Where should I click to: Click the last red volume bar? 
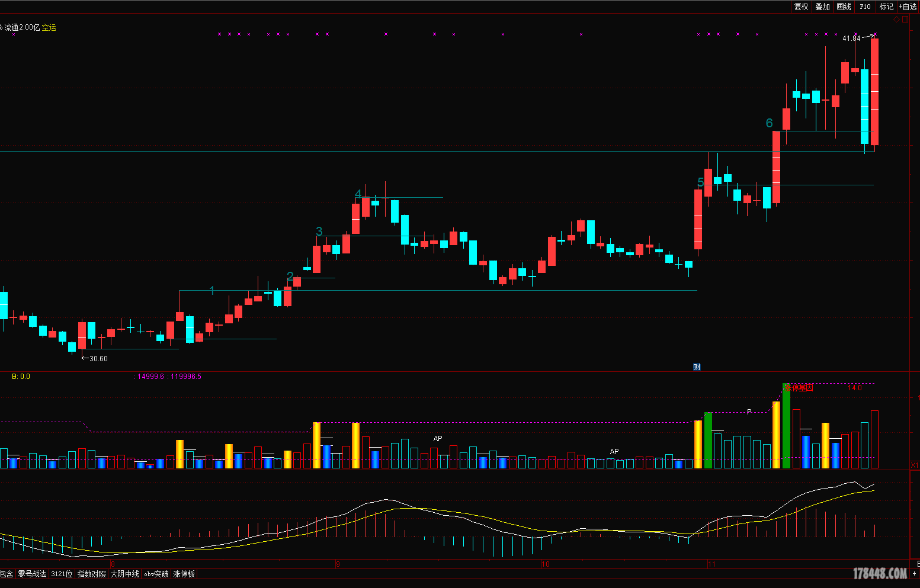(874, 439)
